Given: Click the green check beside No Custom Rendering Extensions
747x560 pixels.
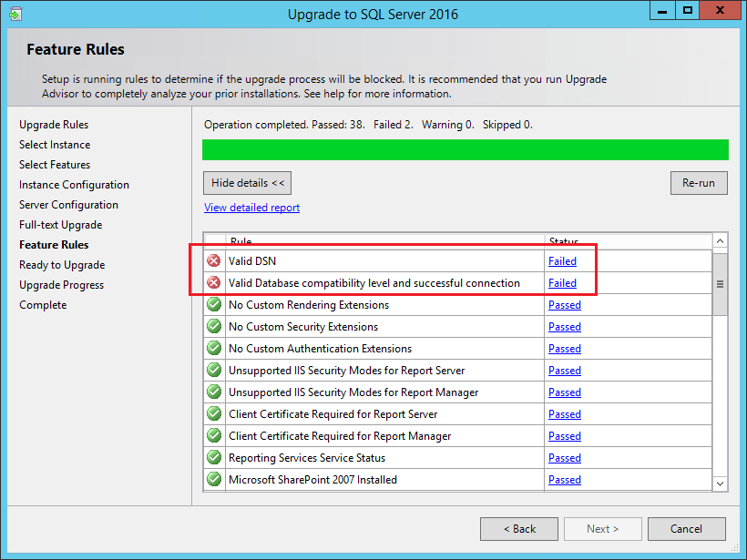Looking at the screenshot, I should [213, 304].
